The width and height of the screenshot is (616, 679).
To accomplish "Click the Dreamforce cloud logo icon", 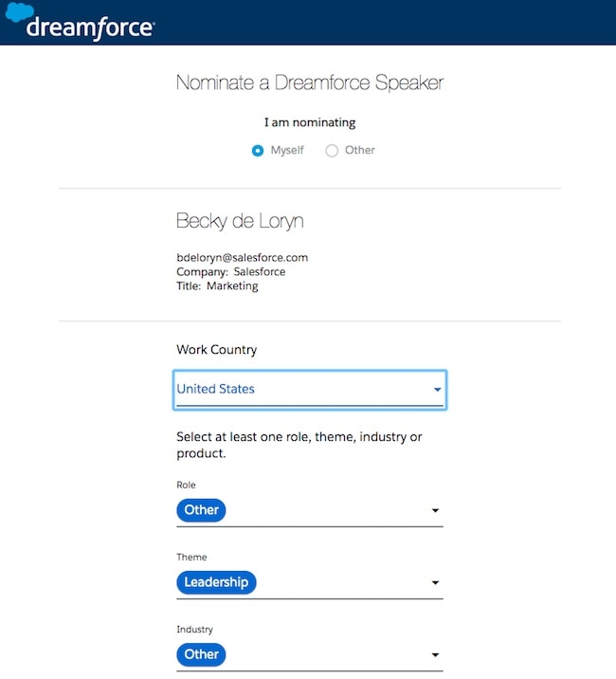I will tap(17, 13).
